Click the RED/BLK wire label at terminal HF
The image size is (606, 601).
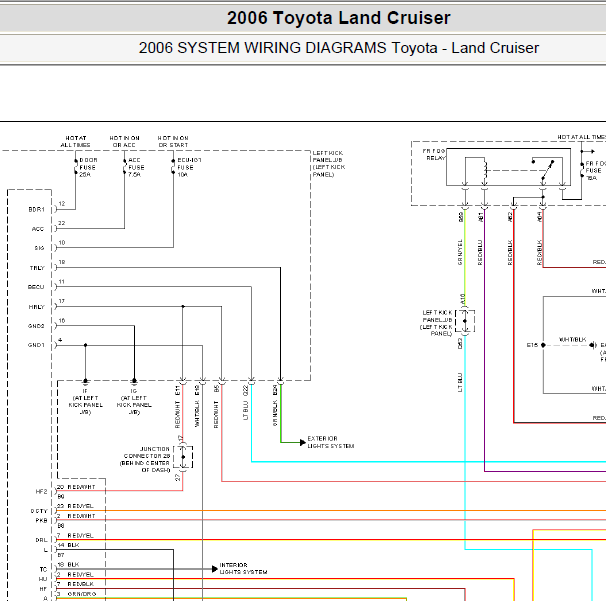point(80,584)
